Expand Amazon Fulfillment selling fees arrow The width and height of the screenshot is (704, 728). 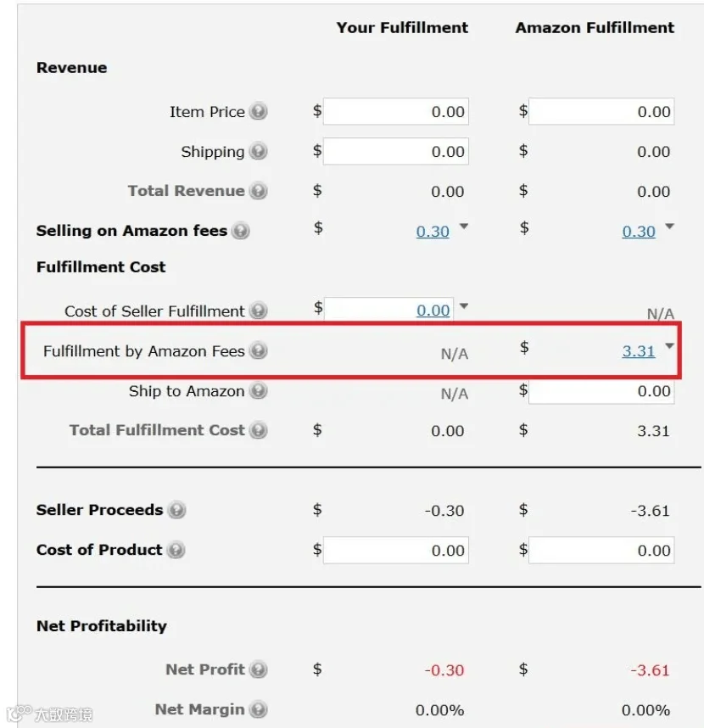click(669, 226)
